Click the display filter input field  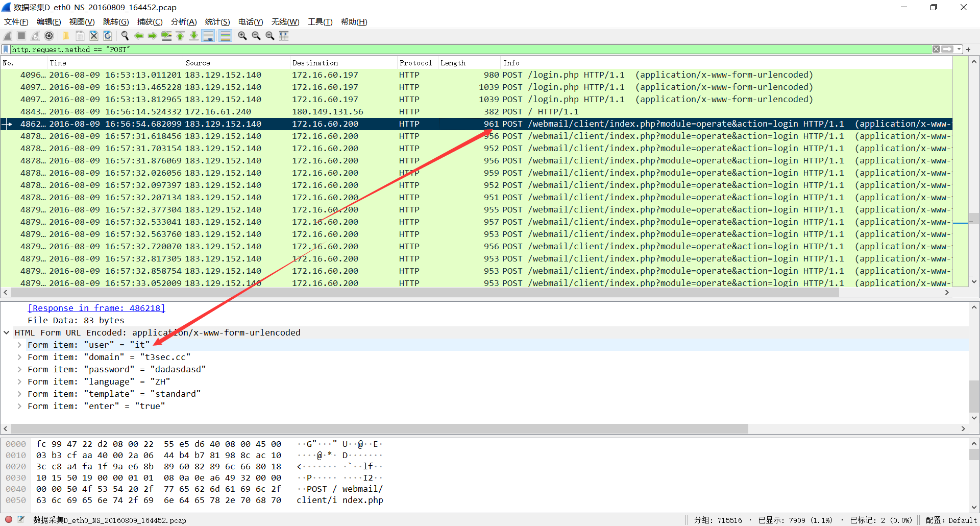pyautogui.click(x=470, y=50)
